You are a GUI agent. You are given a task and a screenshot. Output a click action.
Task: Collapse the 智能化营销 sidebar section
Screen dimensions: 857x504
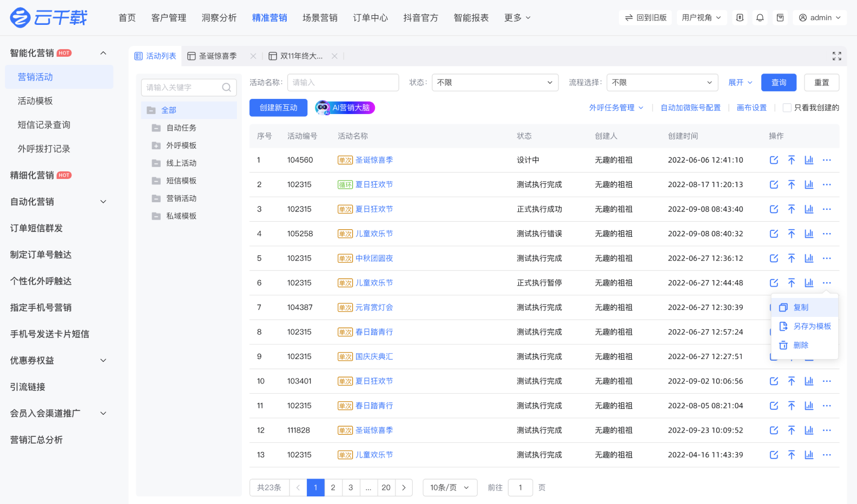pos(103,53)
